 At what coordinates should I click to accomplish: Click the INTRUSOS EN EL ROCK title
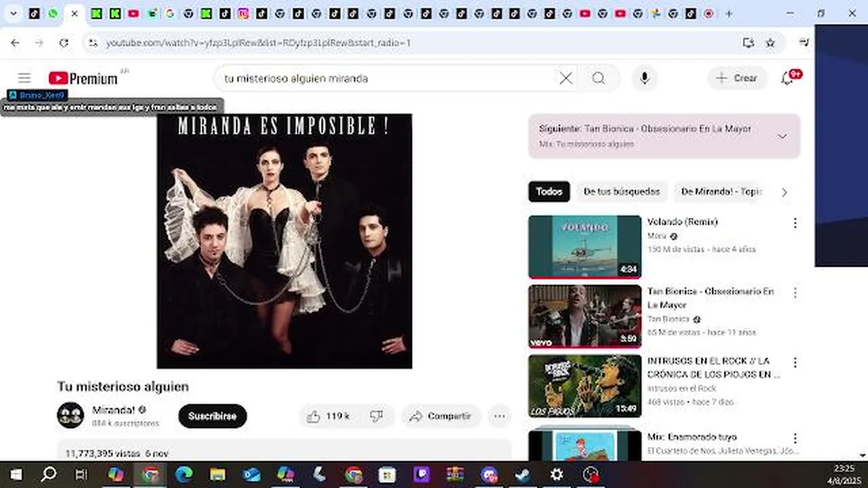[x=713, y=367]
